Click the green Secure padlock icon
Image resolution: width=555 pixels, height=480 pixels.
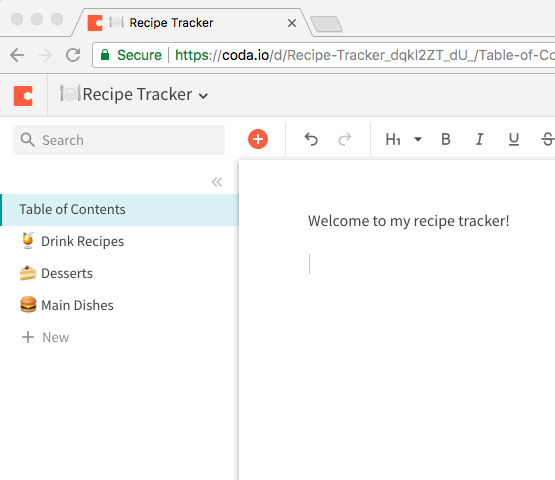(x=105, y=55)
